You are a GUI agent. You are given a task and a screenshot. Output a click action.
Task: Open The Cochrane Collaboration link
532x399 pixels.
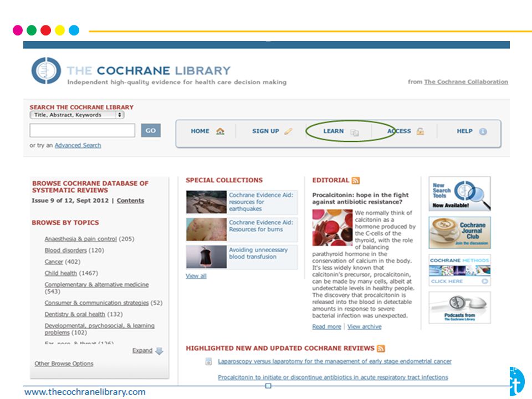pos(466,82)
